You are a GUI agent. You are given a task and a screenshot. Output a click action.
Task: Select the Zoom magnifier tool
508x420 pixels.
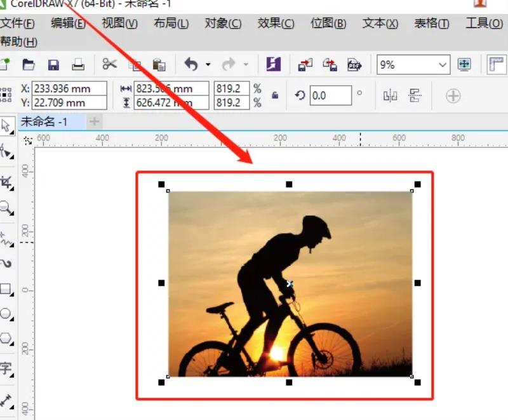7,208
